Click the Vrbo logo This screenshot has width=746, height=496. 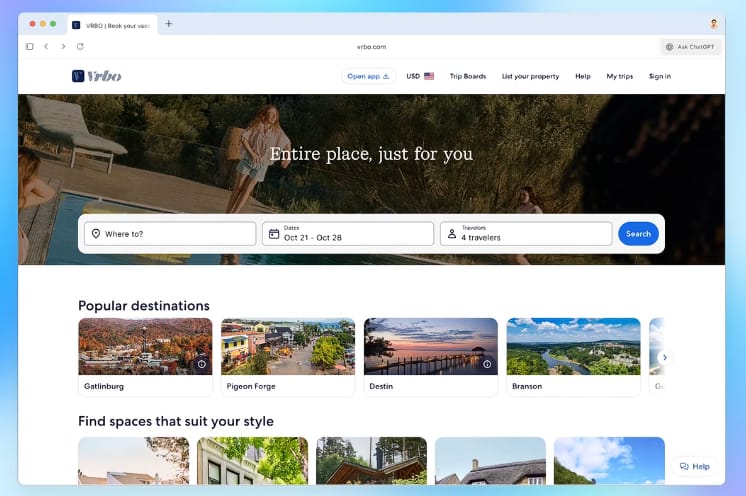(97, 76)
